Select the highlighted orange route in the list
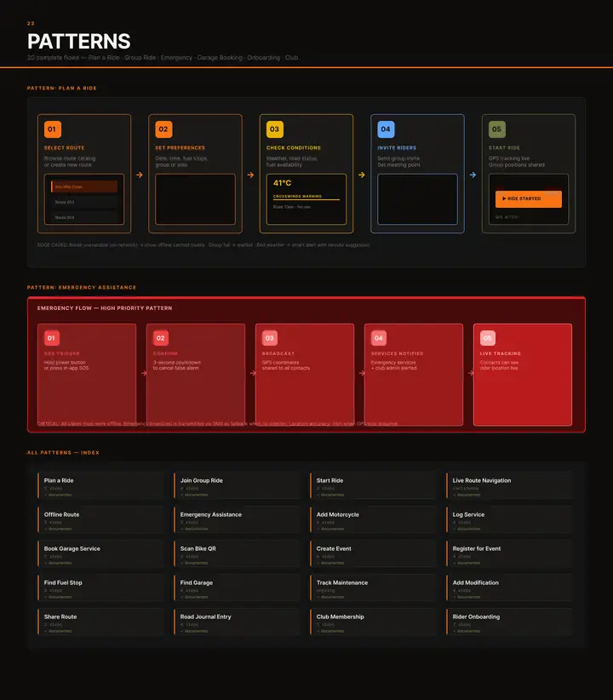The height and width of the screenshot is (700, 613). tap(84, 186)
